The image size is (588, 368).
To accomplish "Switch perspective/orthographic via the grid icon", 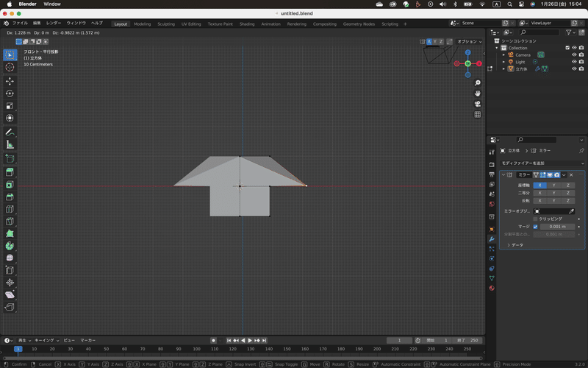I will click(x=477, y=115).
